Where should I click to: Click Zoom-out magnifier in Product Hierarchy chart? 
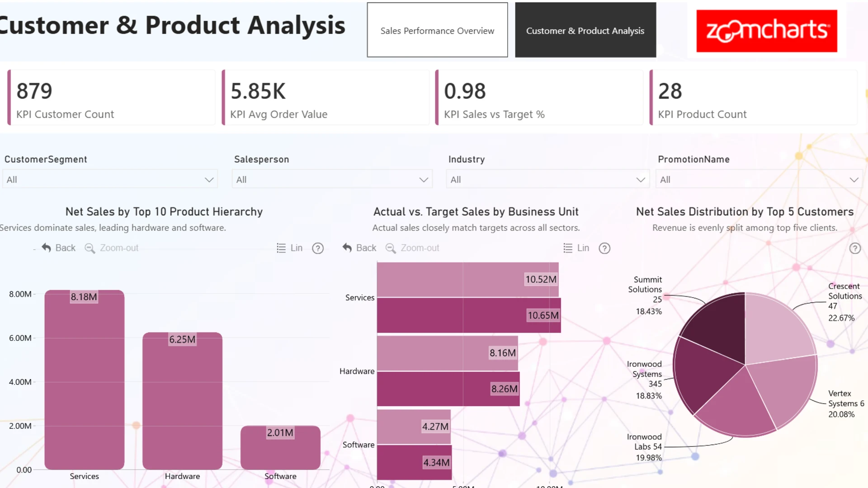[90, 248]
